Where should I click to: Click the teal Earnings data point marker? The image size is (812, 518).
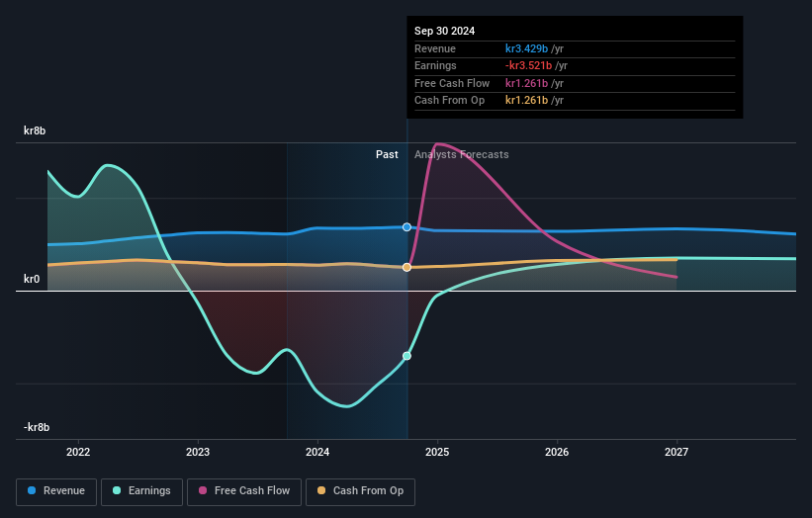pyautogui.click(x=407, y=356)
